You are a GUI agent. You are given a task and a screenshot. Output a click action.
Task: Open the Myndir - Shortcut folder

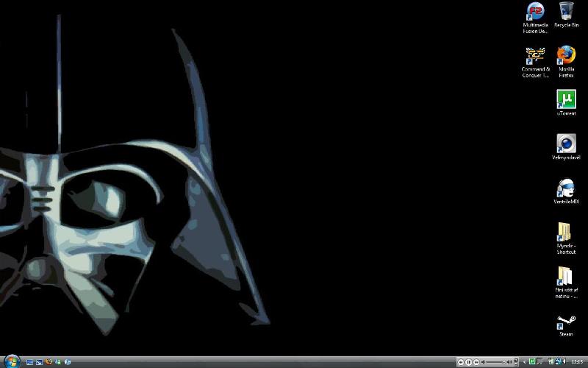pos(566,238)
